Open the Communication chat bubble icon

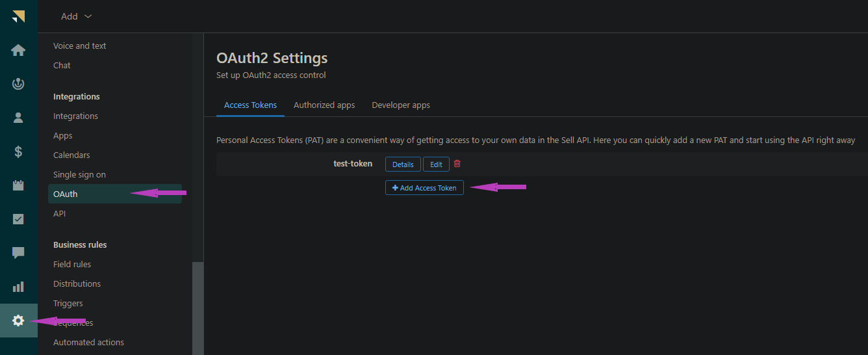pyautogui.click(x=18, y=253)
